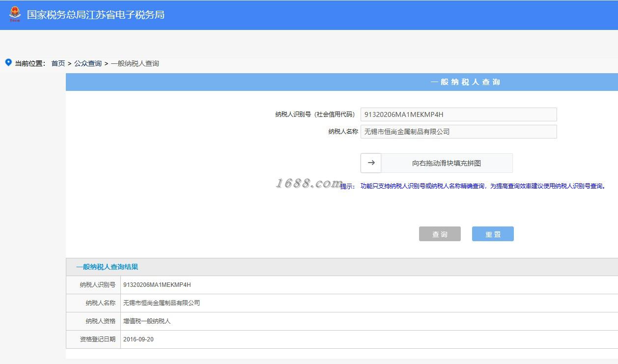This screenshot has height=364, width=618.
Task: Click the 查询 button
Action: click(440, 234)
